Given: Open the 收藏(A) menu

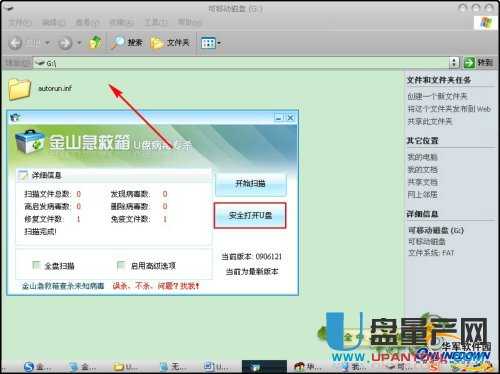Looking at the screenshot, I should point(122,23).
